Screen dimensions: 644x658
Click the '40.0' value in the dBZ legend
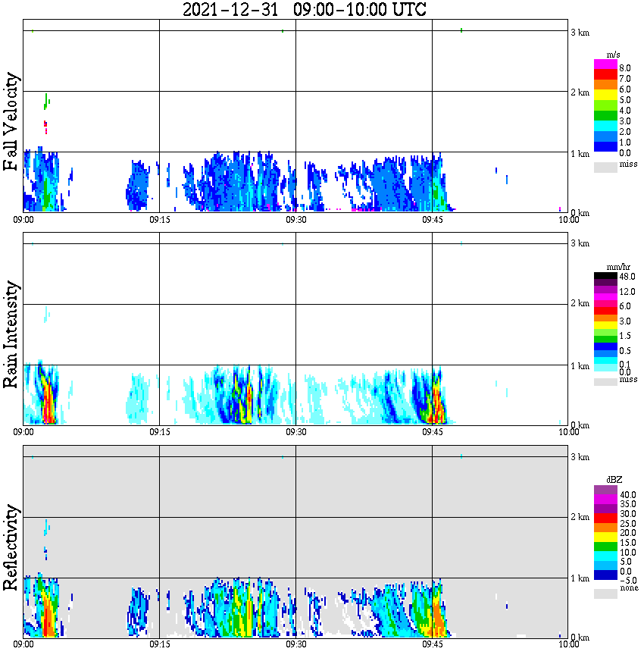click(628, 495)
